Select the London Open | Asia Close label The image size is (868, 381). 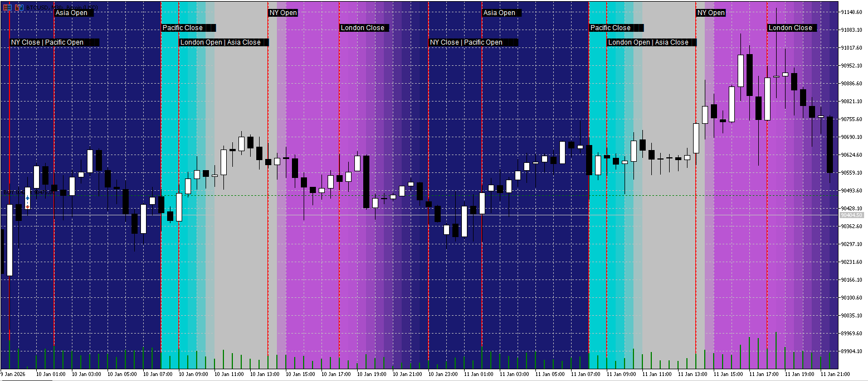[223, 42]
